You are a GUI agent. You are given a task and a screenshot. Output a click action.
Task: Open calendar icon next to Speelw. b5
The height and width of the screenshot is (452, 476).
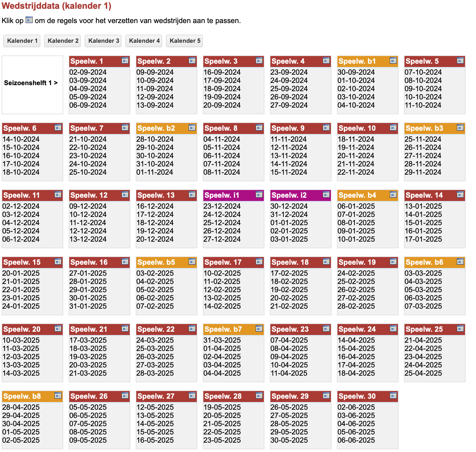(x=192, y=262)
